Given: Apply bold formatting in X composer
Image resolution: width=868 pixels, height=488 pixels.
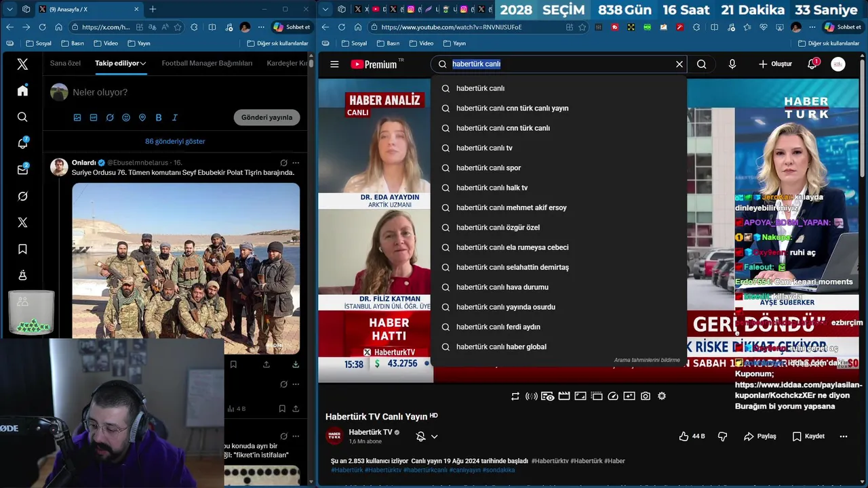Looking at the screenshot, I should pos(159,117).
